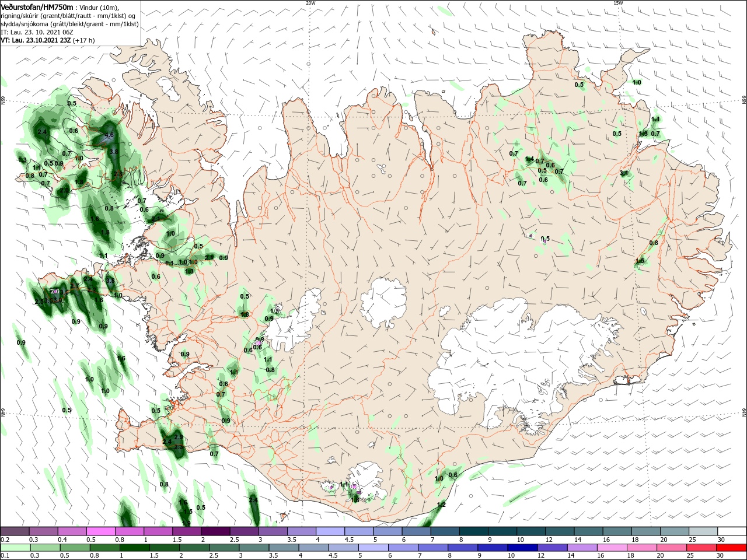Click the 3.1 precipitation value in the northeast
The image size is (747, 560).
(624, 173)
